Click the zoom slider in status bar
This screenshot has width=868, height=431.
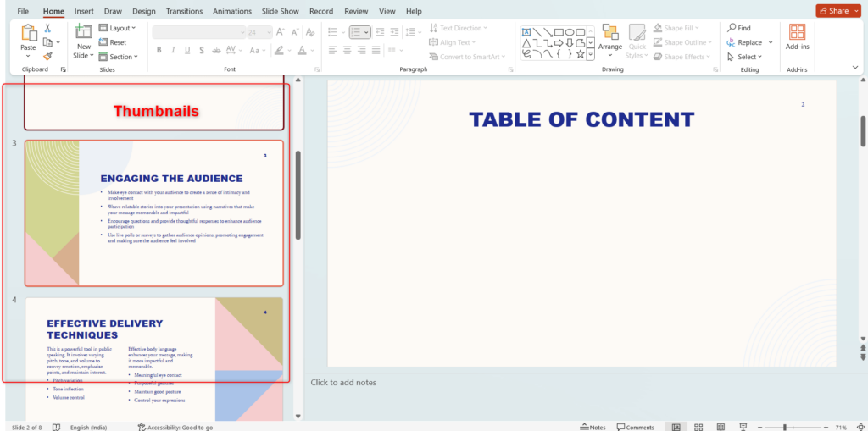[x=785, y=426]
